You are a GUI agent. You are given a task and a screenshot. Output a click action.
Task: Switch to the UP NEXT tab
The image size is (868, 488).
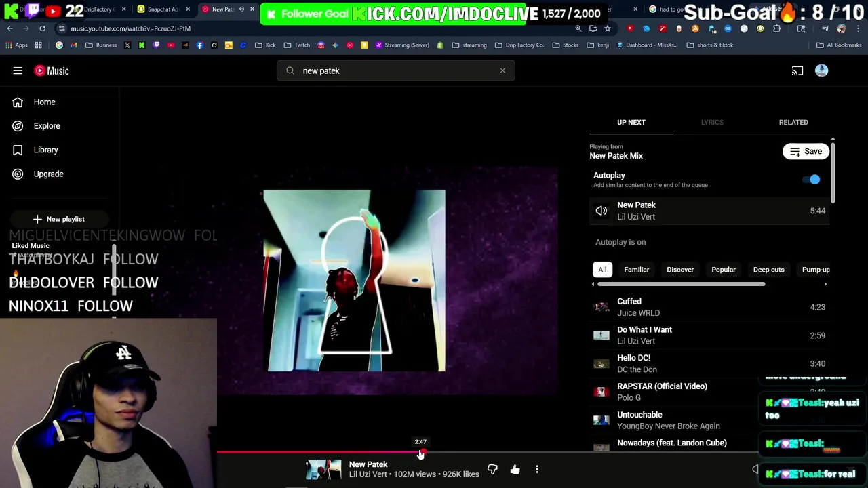[631, 122]
